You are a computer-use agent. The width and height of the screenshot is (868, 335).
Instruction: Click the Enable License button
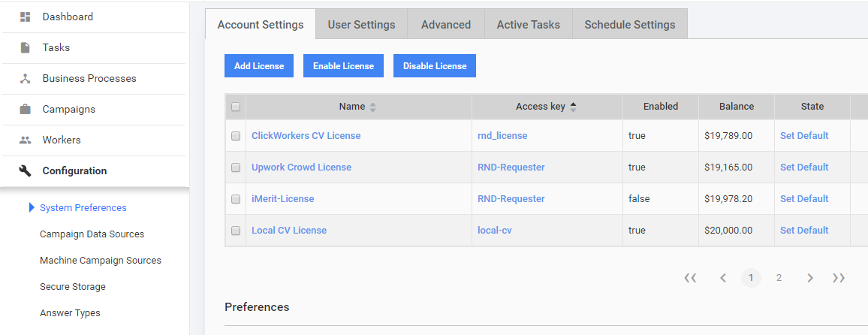click(x=343, y=66)
